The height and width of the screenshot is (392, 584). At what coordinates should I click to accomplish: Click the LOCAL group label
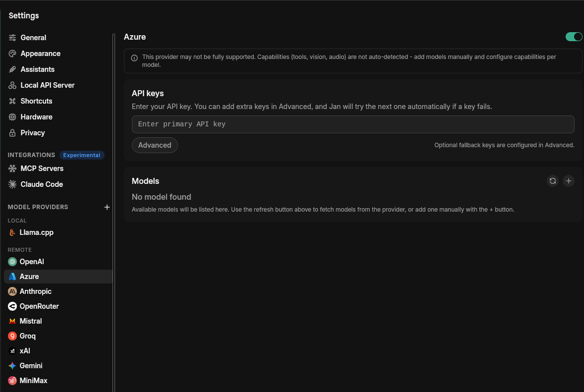pos(17,221)
